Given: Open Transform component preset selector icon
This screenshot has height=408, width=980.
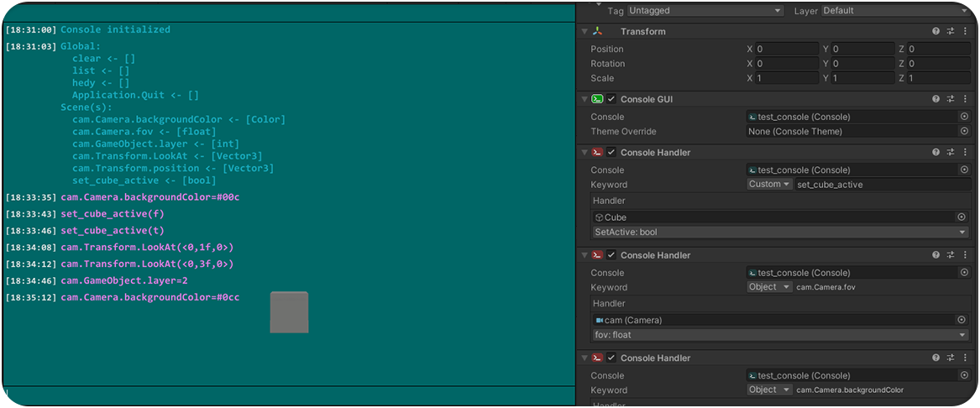Looking at the screenshot, I should click(x=950, y=31).
